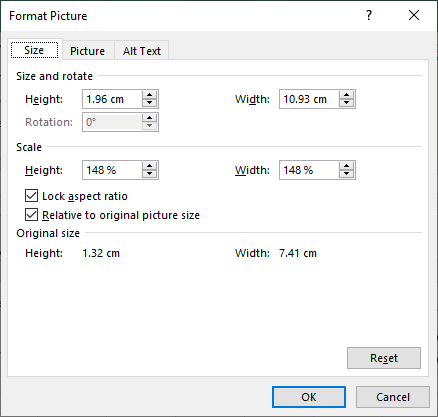Screen dimensions: 438x417
Task: Click the Width 10.93 cm input field
Action: pos(309,99)
